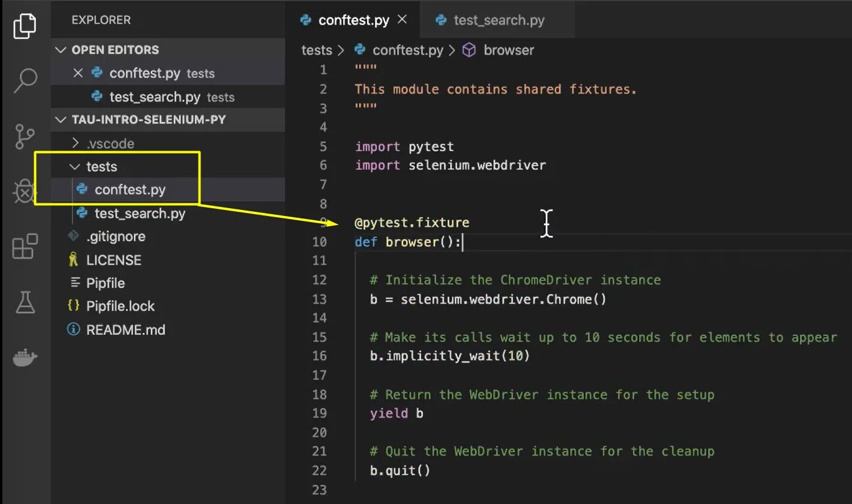Click the tests breadcrumb segment
The height and width of the screenshot is (504, 852).
[x=316, y=50]
